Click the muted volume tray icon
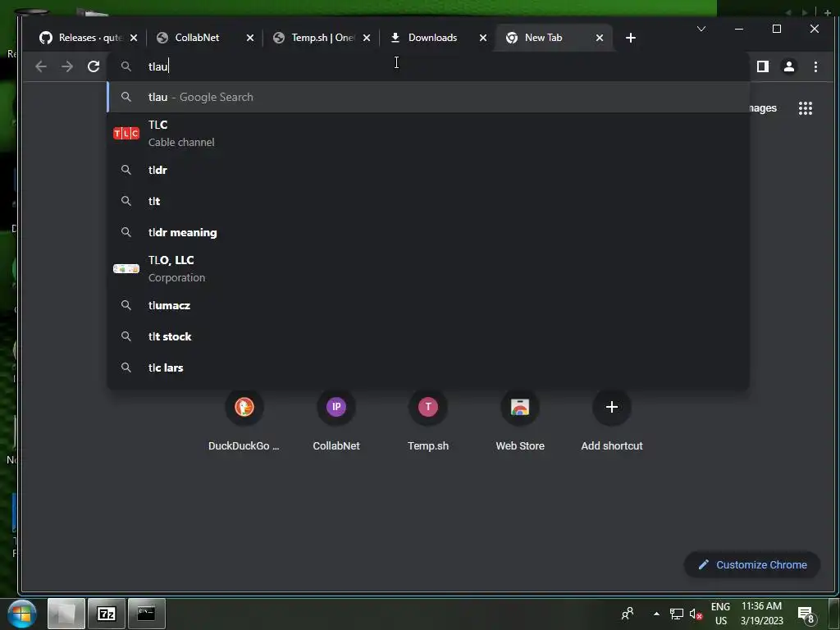This screenshot has height=630, width=840. (x=696, y=614)
